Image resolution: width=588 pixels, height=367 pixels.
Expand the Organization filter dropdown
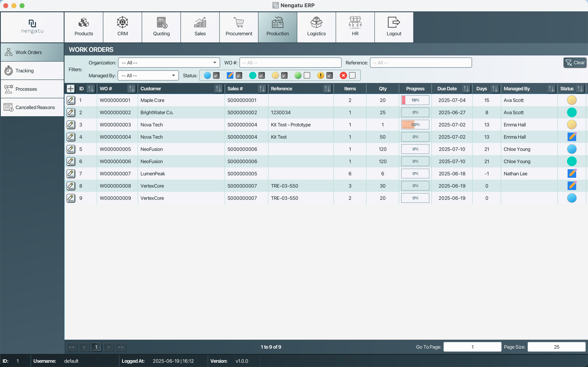215,63
